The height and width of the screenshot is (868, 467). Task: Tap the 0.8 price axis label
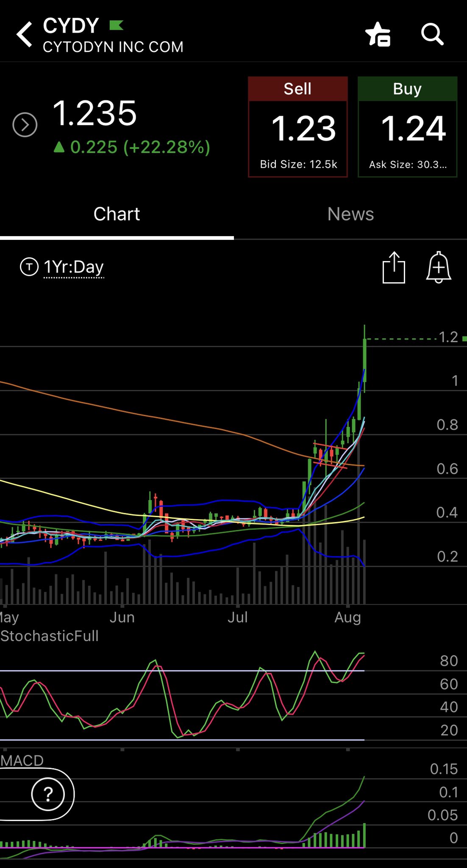pyautogui.click(x=448, y=425)
